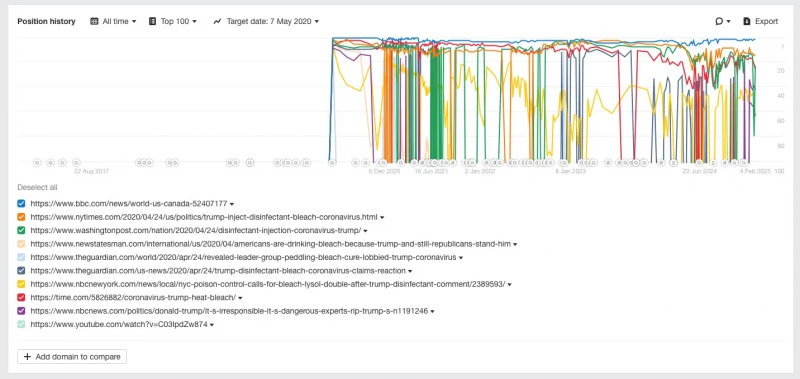
Task: Click the list icon beside Top 100
Action: point(153,21)
